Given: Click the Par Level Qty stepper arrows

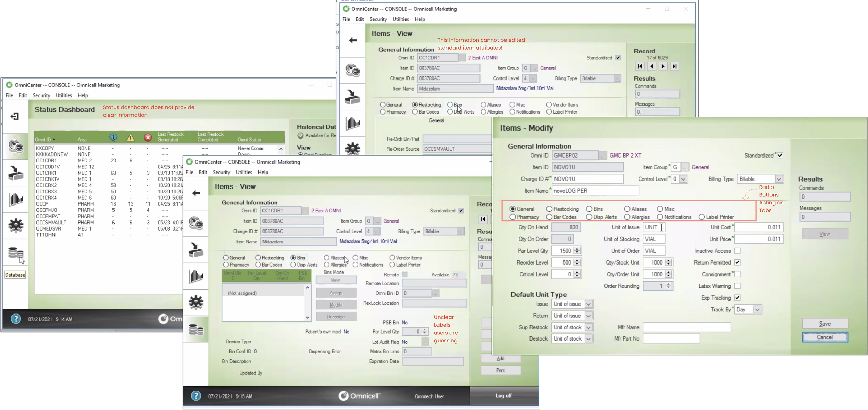Looking at the screenshot, I should [x=577, y=251].
